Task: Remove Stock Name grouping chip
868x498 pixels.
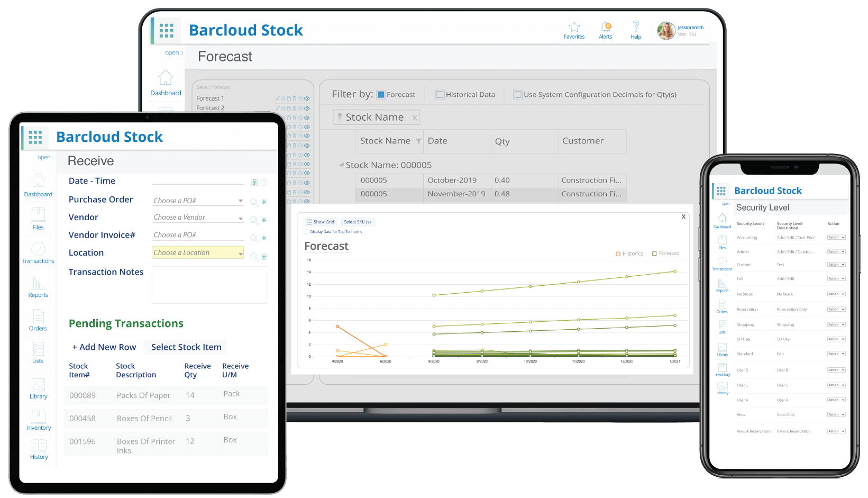Action: point(415,118)
